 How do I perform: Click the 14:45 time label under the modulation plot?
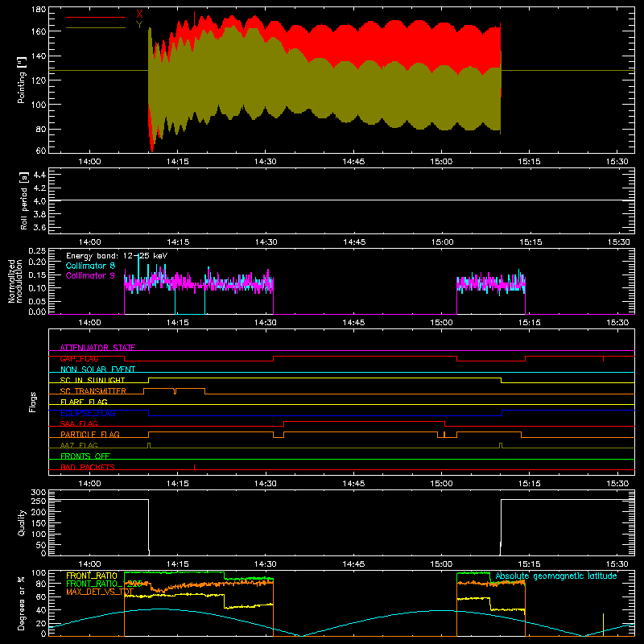(x=353, y=323)
